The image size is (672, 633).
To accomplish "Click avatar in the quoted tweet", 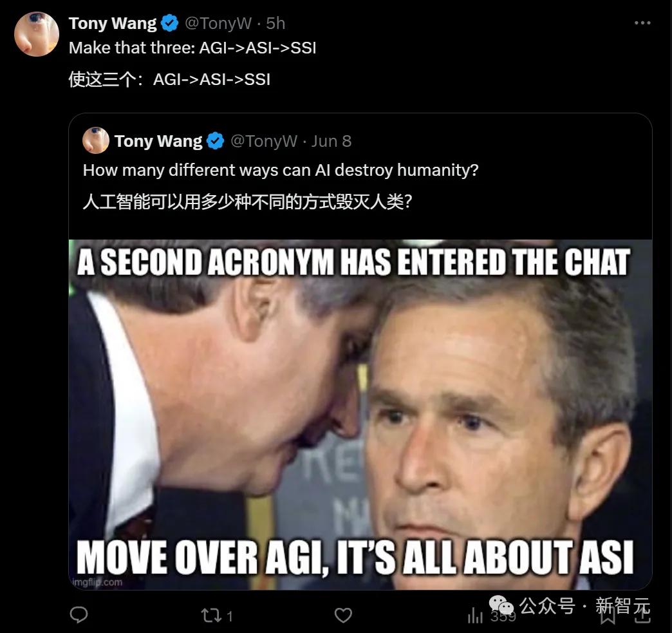I will click(96, 140).
